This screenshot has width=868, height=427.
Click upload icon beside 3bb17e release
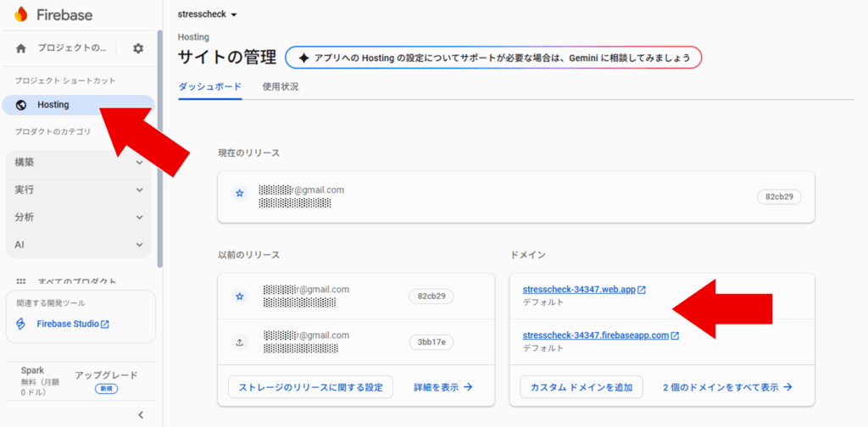pos(240,342)
